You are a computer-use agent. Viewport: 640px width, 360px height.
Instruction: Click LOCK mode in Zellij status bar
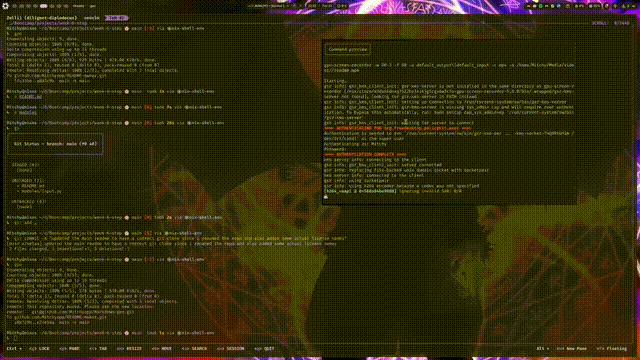pyautogui.click(x=40, y=349)
